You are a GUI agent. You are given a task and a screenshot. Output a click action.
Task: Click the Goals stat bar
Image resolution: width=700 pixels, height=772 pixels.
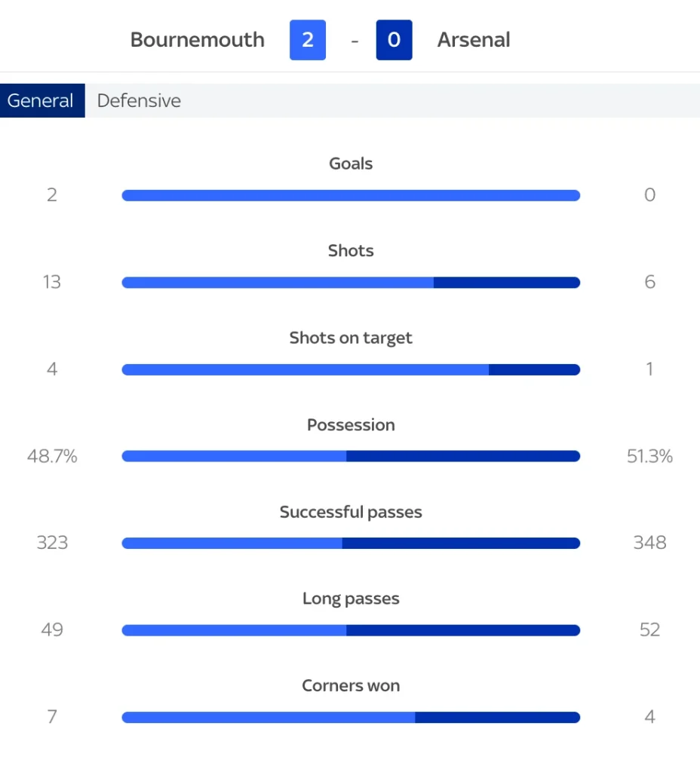(x=351, y=195)
